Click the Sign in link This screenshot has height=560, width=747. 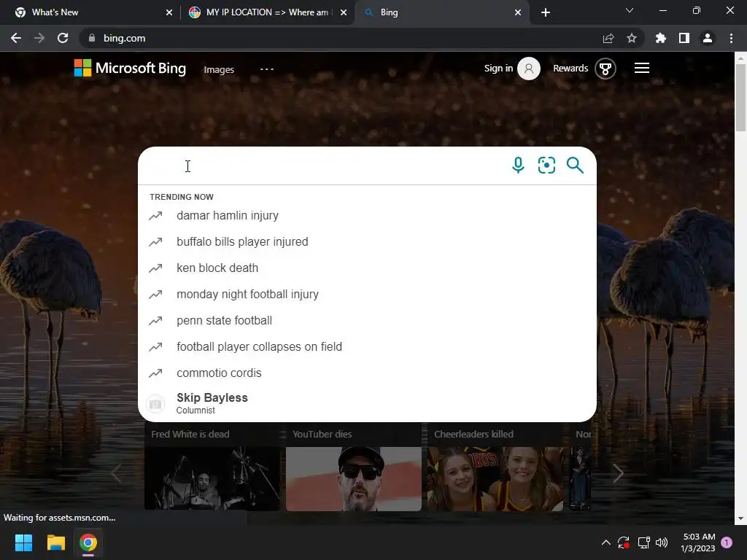(498, 68)
